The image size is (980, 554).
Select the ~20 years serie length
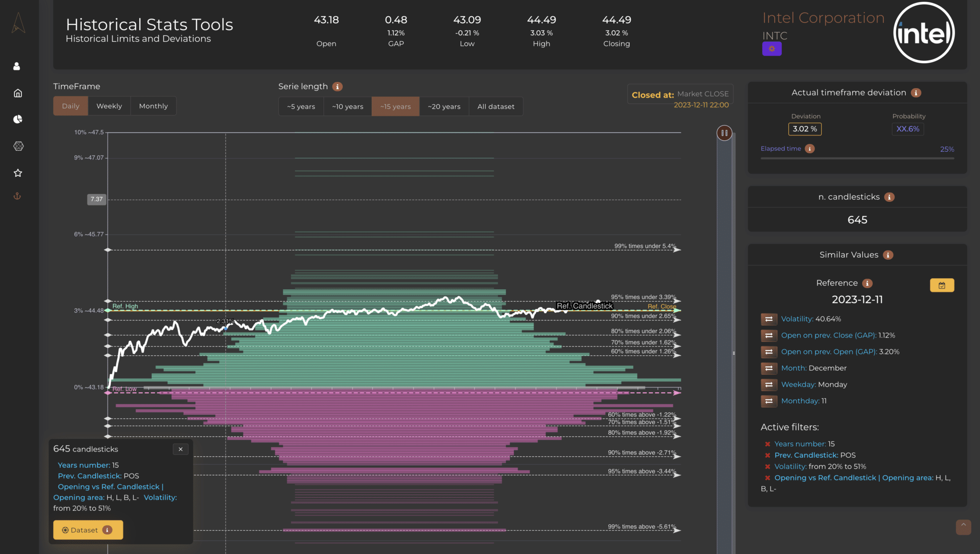pos(444,107)
